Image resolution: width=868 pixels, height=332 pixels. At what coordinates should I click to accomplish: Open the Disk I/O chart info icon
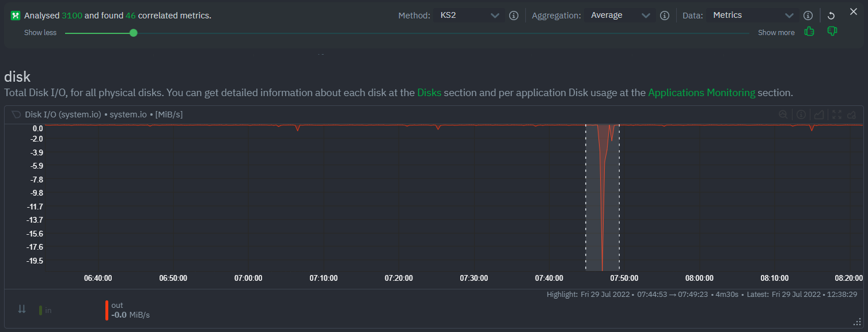801,115
